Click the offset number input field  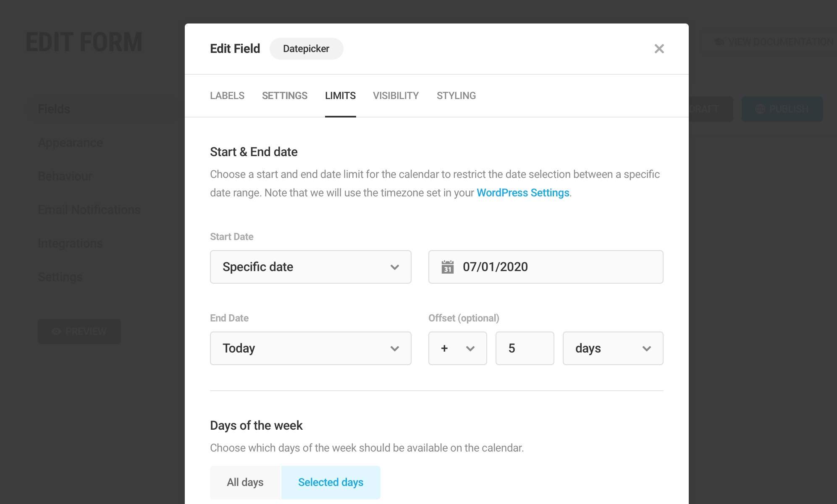click(524, 348)
